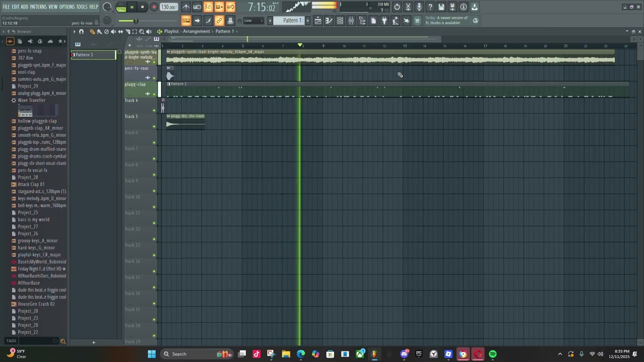Open the Piano roll view button
644x362 pixels.
[329, 21]
